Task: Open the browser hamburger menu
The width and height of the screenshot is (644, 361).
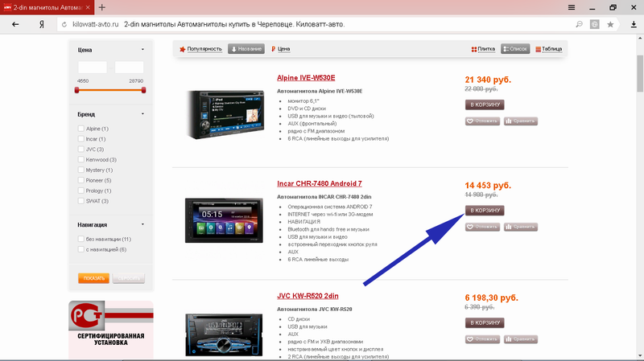Action: pos(572,7)
